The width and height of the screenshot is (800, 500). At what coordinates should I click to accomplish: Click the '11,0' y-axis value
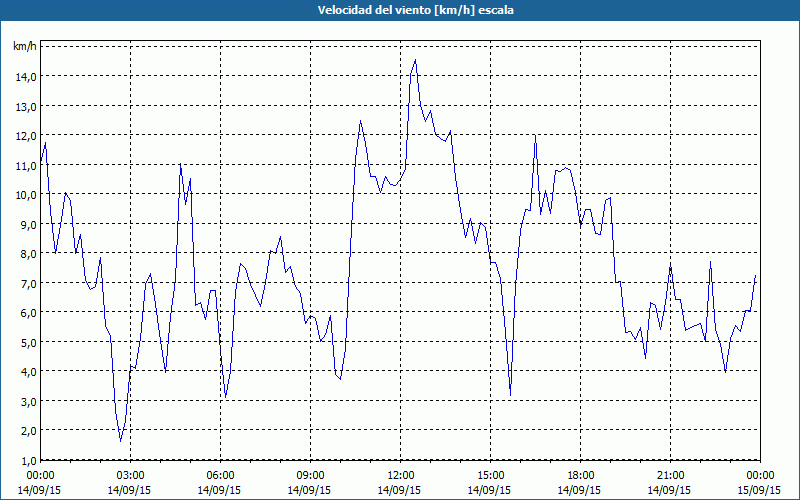(x=26, y=165)
